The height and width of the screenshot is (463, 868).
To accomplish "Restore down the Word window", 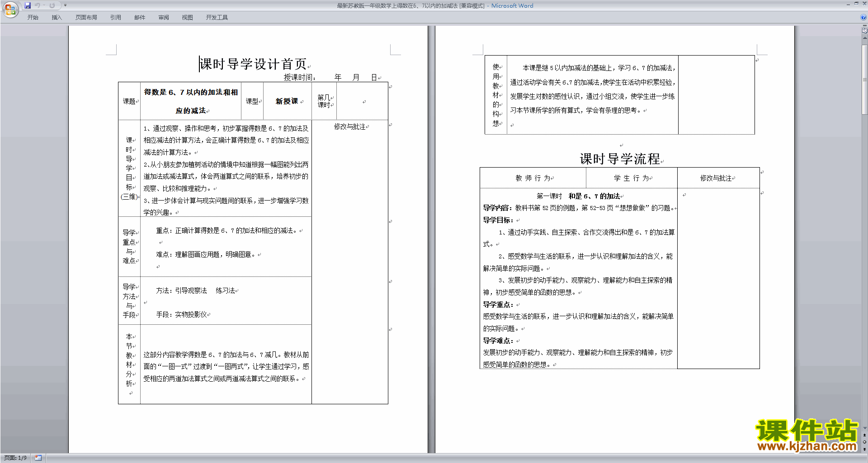I will point(856,4).
